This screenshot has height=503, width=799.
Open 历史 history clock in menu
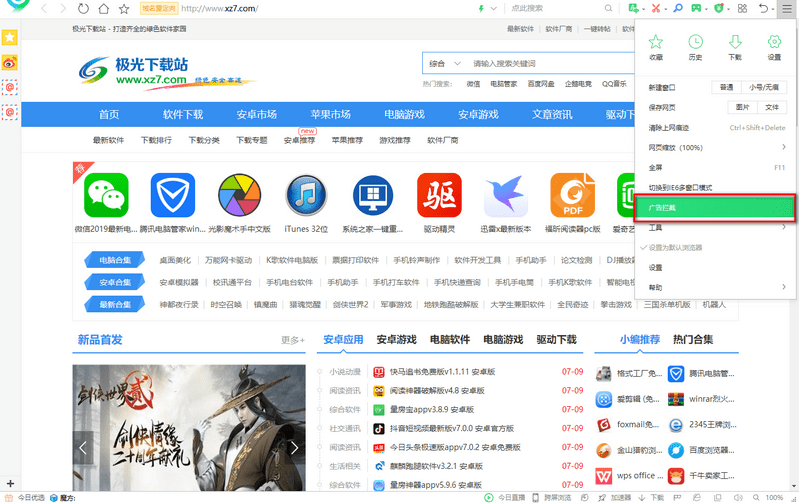click(x=696, y=47)
